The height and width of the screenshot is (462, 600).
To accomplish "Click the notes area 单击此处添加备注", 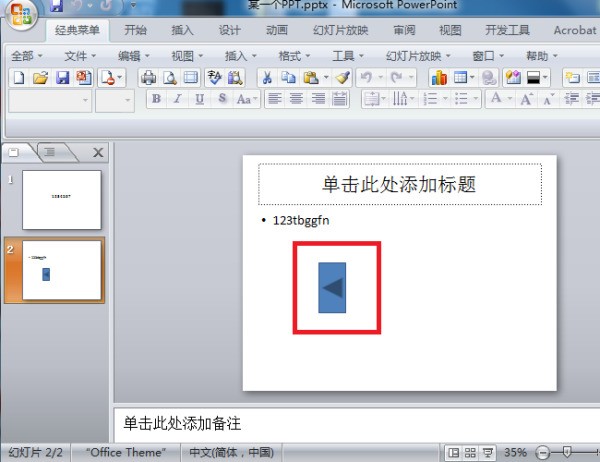I will pyautogui.click(x=357, y=424).
